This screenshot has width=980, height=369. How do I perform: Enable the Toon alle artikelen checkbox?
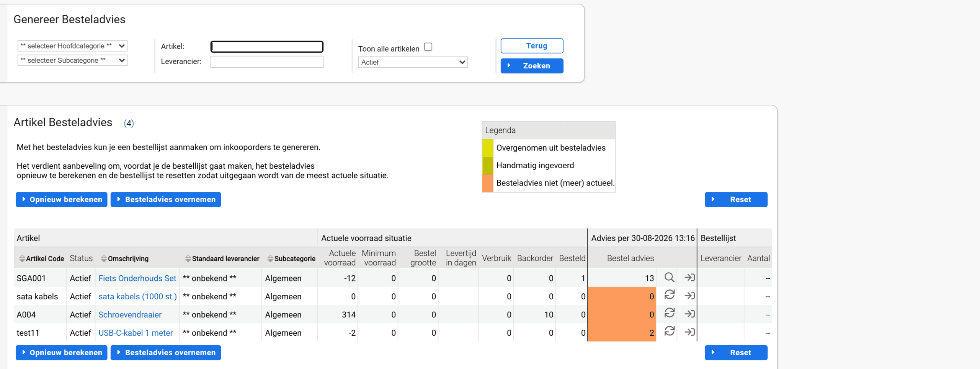click(428, 47)
